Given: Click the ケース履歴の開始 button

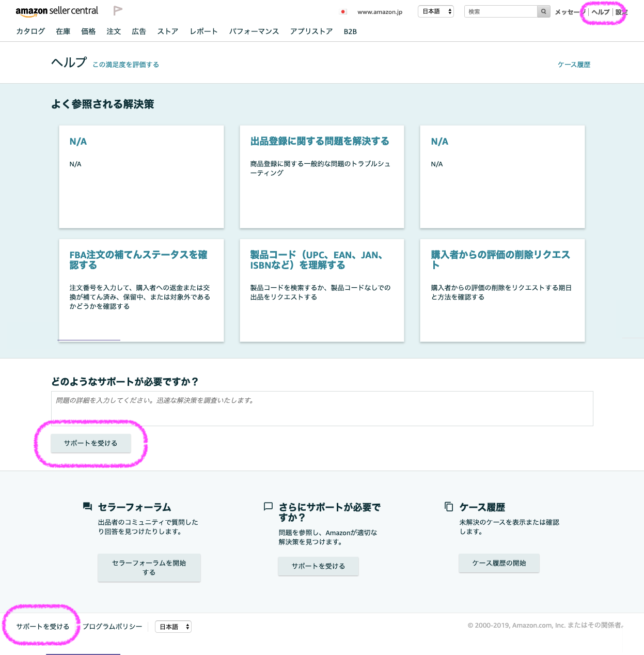Looking at the screenshot, I should (499, 563).
